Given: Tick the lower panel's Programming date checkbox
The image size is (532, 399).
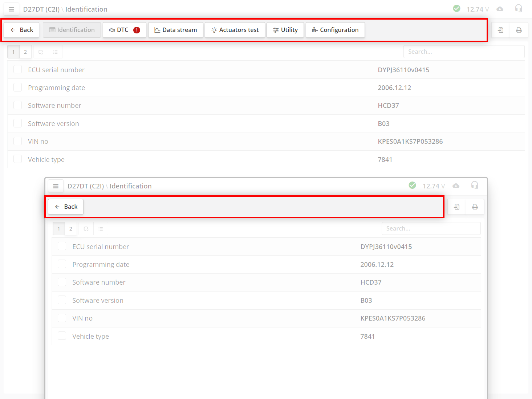Looking at the screenshot, I should [x=62, y=264].
